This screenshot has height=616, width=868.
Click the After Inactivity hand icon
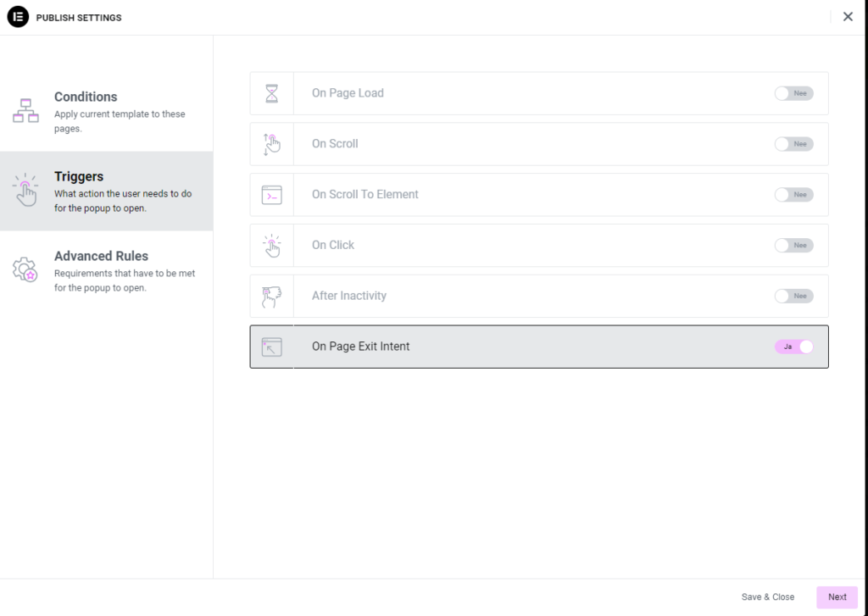click(272, 297)
